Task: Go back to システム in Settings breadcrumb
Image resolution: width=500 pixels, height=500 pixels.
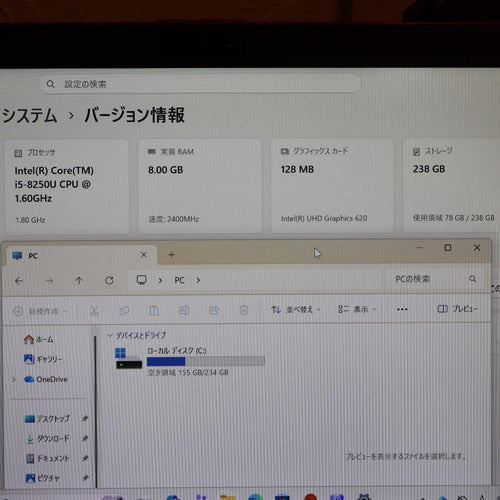Action: point(29,116)
